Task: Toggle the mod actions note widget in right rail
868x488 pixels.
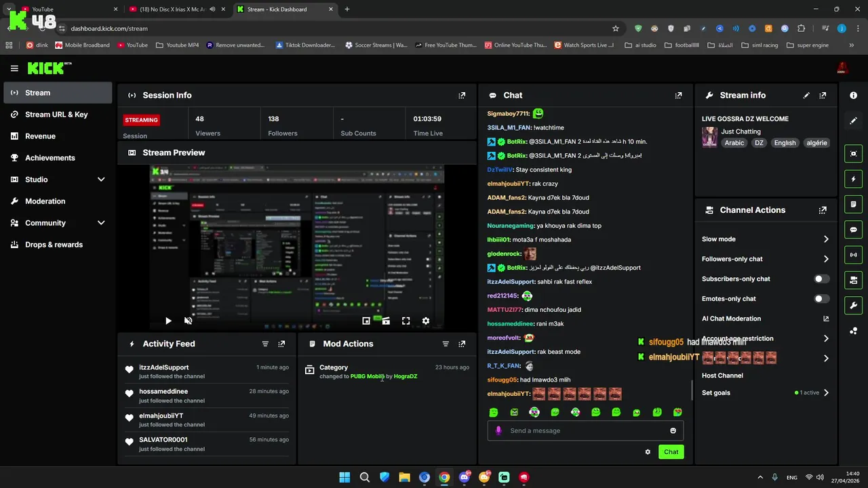Action: pyautogui.click(x=853, y=204)
